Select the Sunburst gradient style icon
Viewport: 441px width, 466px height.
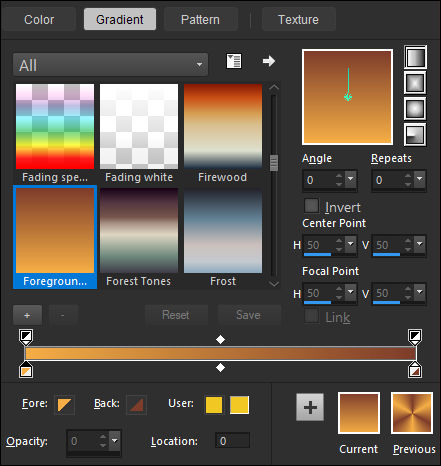coord(415,109)
